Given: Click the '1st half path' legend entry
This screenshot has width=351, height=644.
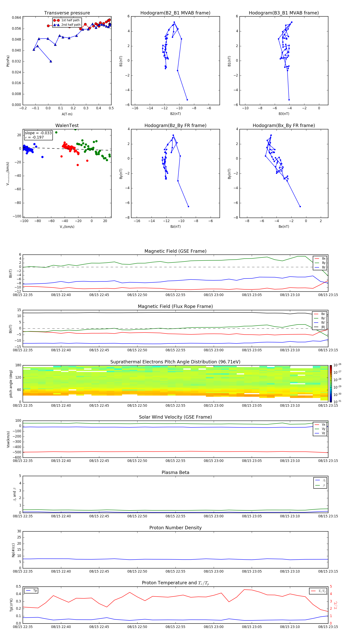Looking at the screenshot, I should (67, 20).
